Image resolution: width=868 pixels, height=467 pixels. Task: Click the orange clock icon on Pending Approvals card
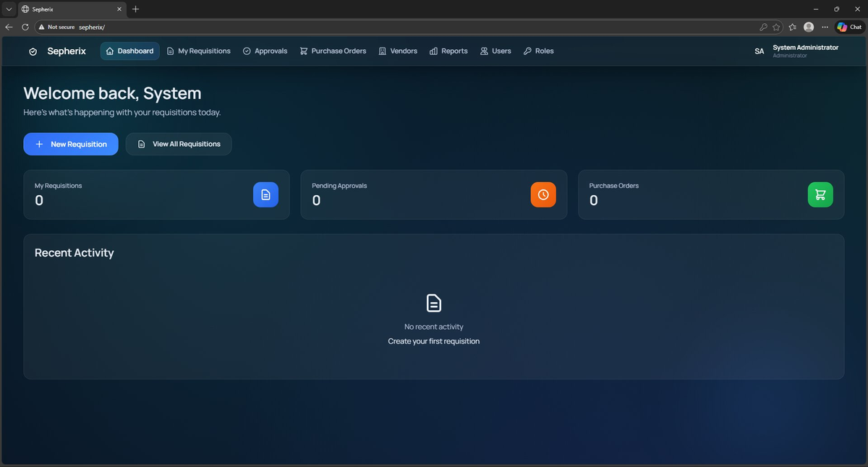[x=543, y=194]
